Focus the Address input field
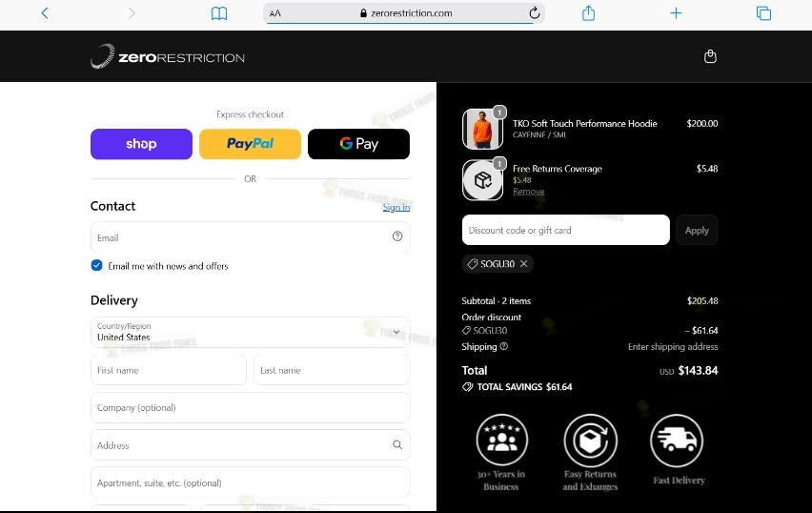The width and height of the screenshot is (812, 513). (x=250, y=444)
